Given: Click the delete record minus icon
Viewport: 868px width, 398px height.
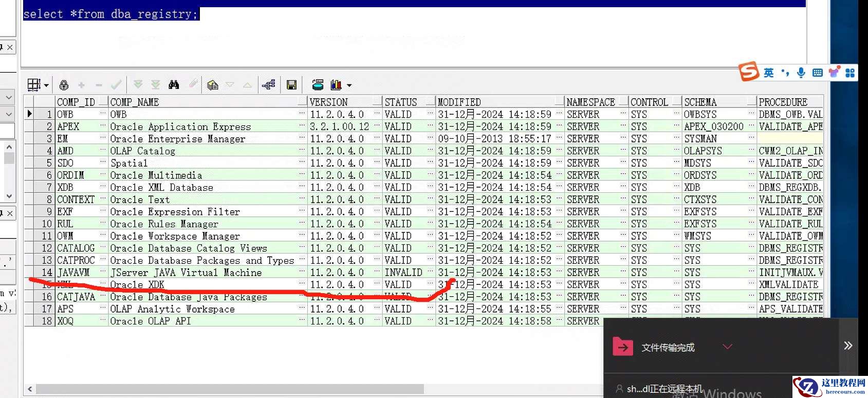Looking at the screenshot, I should (x=99, y=85).
